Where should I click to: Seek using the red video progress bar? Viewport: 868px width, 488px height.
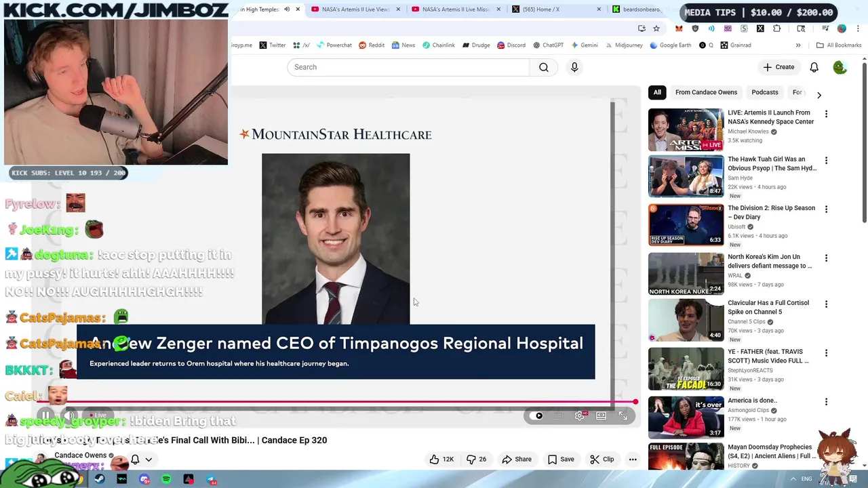click(x=337, y=402)
